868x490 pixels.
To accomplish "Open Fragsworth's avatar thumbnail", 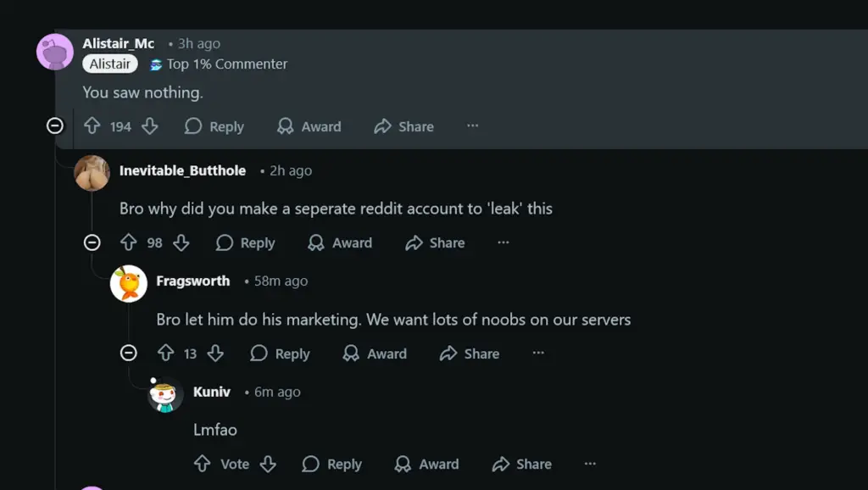I will (127, 283).
